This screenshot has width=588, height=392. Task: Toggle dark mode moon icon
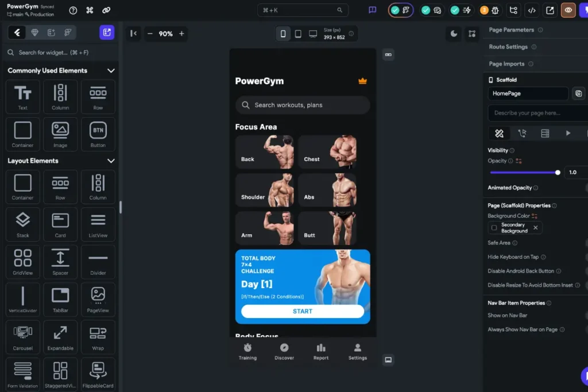tap(454, 34)
